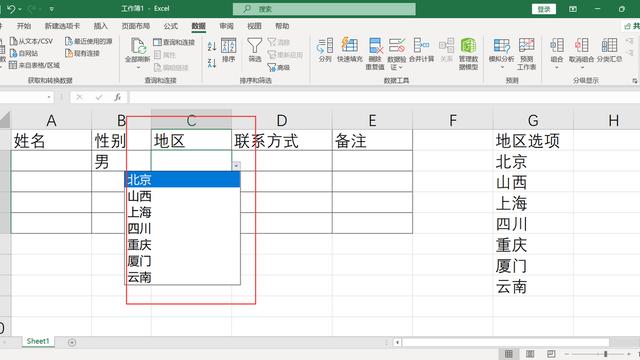Click From Text/CSV import icon

[x=13, y=41]
